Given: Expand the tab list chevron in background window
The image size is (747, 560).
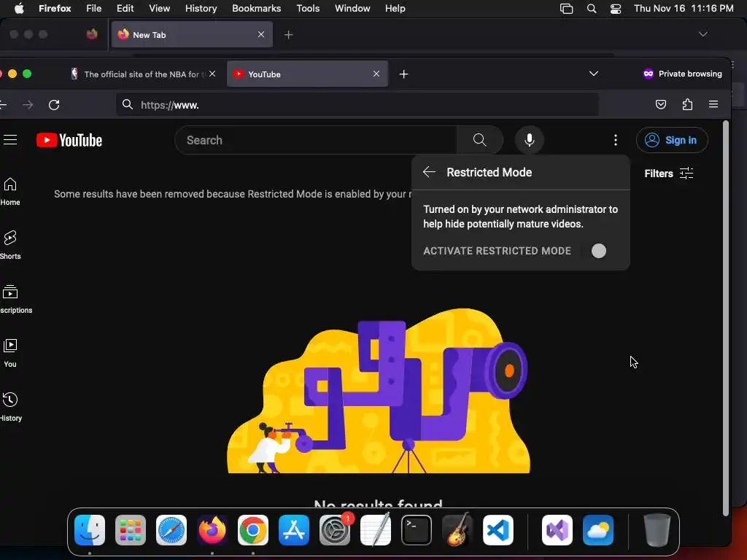Looking at the screenshot, I should [703, 34].
